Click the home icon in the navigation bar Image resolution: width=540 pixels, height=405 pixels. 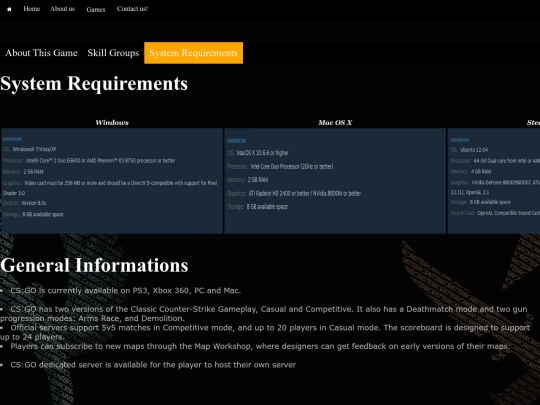pos(9,9)
